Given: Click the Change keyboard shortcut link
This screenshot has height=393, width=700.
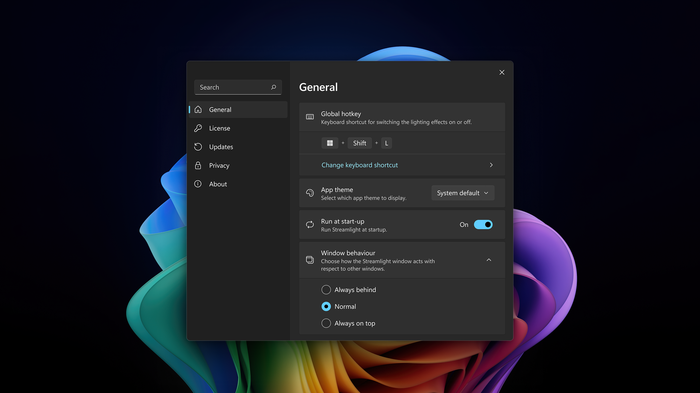Looking at the screenshot, I should (x=359, y=165).
